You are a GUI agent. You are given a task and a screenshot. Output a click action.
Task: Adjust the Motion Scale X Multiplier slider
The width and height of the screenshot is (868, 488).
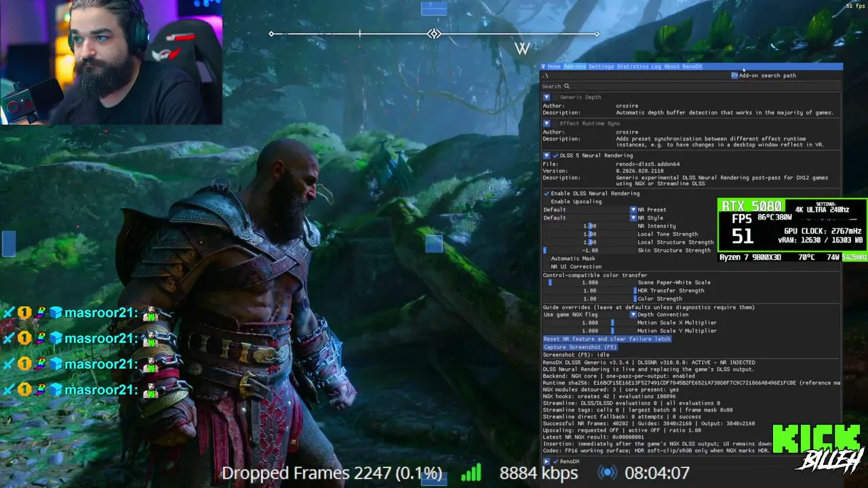[589, 323]
